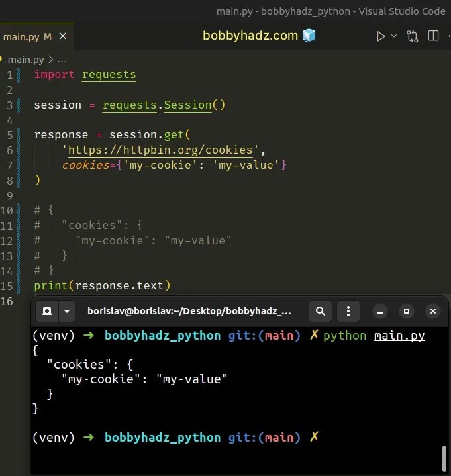Open terminal kebab menu
451x476 pixels.
point(348,311)
